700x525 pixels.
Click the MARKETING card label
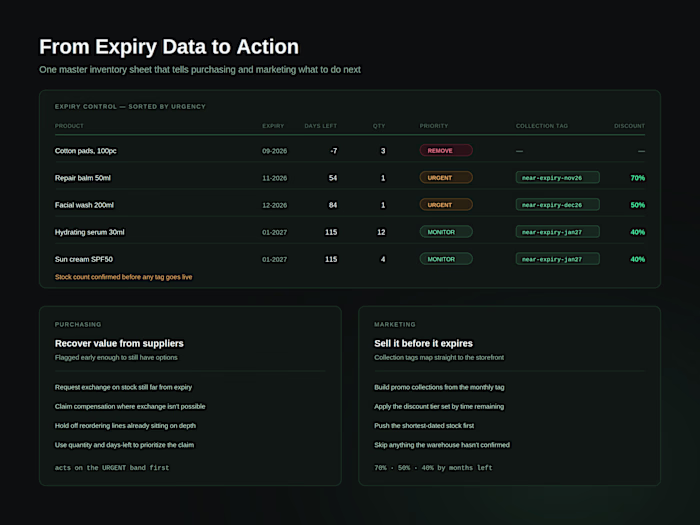pyautogui.click(x=395, y=325)
